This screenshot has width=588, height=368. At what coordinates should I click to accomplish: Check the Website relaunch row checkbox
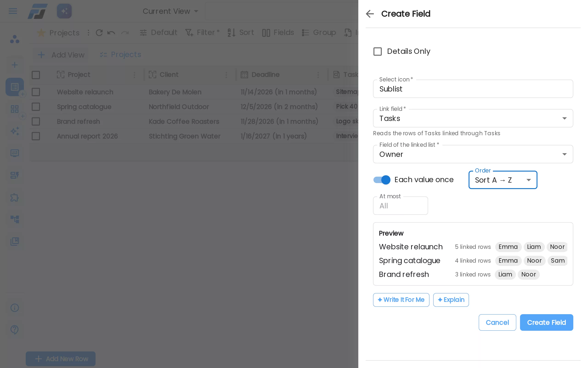[x=36, y=92]
